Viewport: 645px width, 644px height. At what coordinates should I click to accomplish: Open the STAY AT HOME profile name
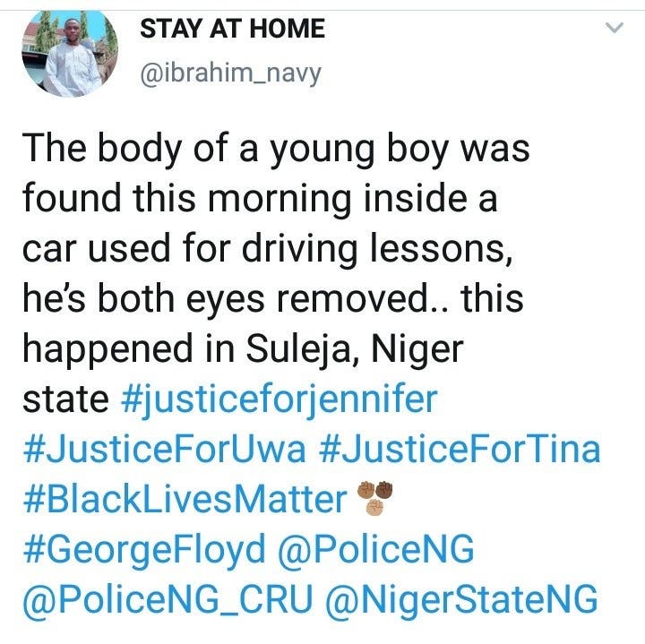232,30
